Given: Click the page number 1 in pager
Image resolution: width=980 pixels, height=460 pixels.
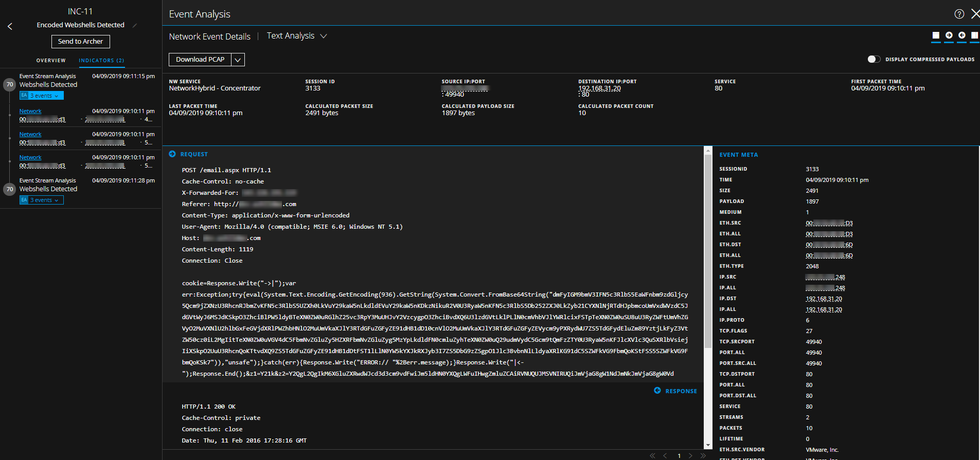Looking at the screenshot, I should point(679,456).
